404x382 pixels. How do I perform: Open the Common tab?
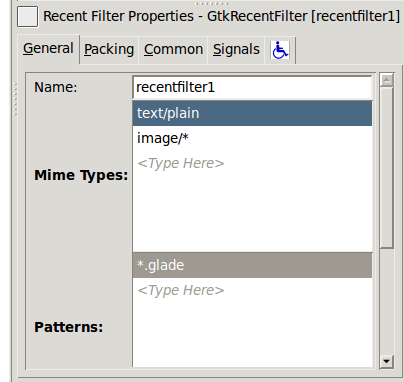[x=173, y=50]
